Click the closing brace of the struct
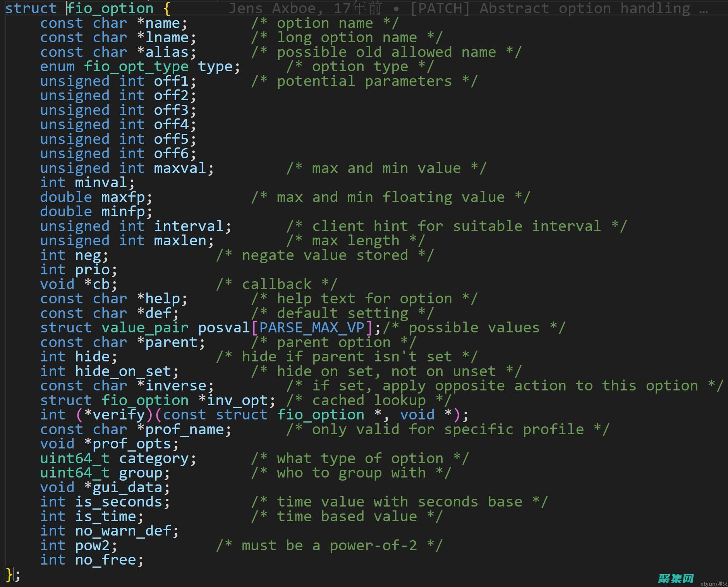 [9, 574]
